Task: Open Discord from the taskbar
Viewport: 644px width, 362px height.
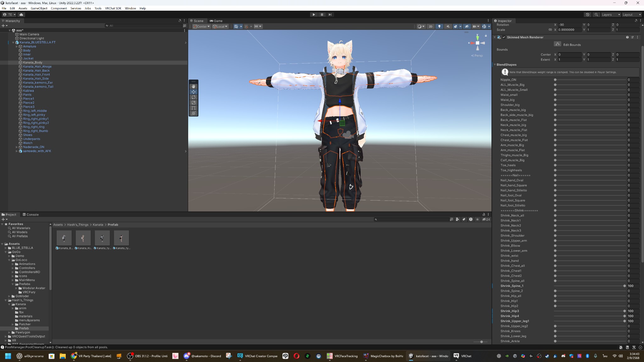Action: coord(203,356)
